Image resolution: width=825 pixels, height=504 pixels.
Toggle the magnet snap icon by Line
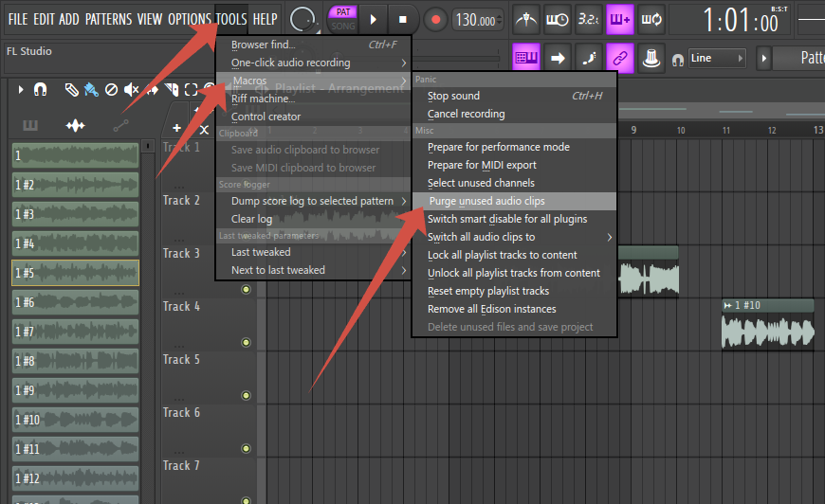pos(678,60)
